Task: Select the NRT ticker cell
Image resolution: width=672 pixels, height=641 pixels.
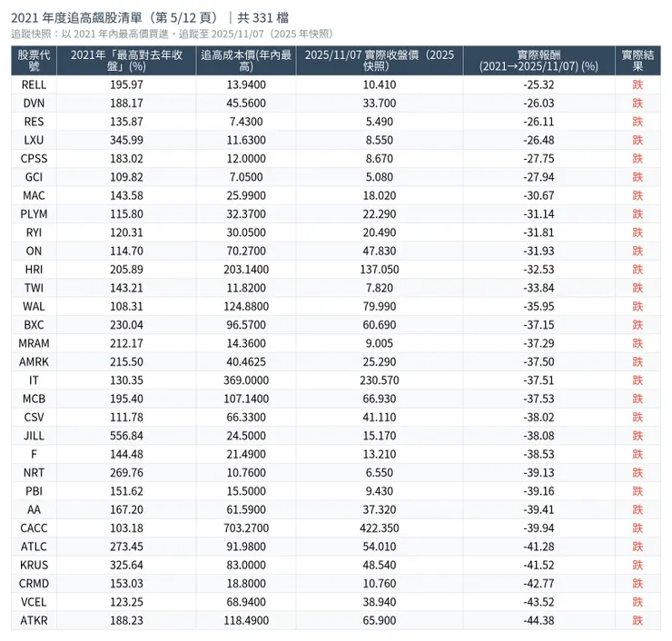Action: [34, 473]
